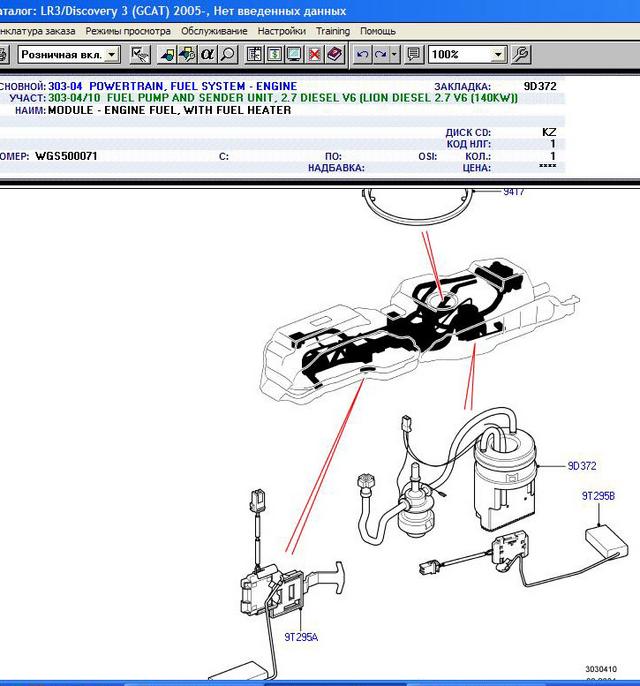This screenshot has width=640, height=686.
Task: Click the parts list panel icon
Action: click(254, 55)
